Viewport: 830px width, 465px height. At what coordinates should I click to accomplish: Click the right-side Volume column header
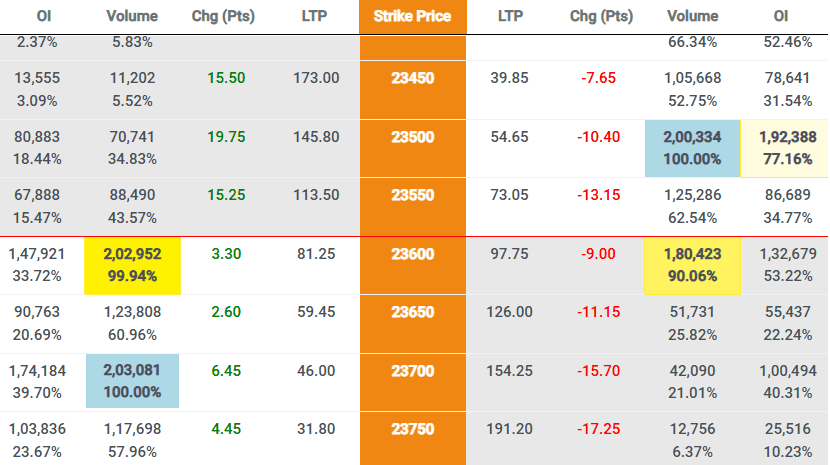[x=692, y=16]
